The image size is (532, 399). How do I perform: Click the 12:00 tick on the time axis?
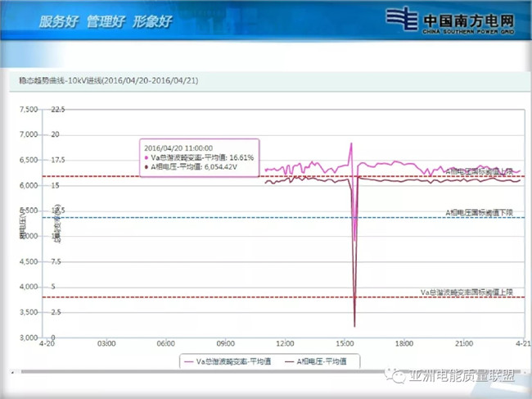click(285, 343)
